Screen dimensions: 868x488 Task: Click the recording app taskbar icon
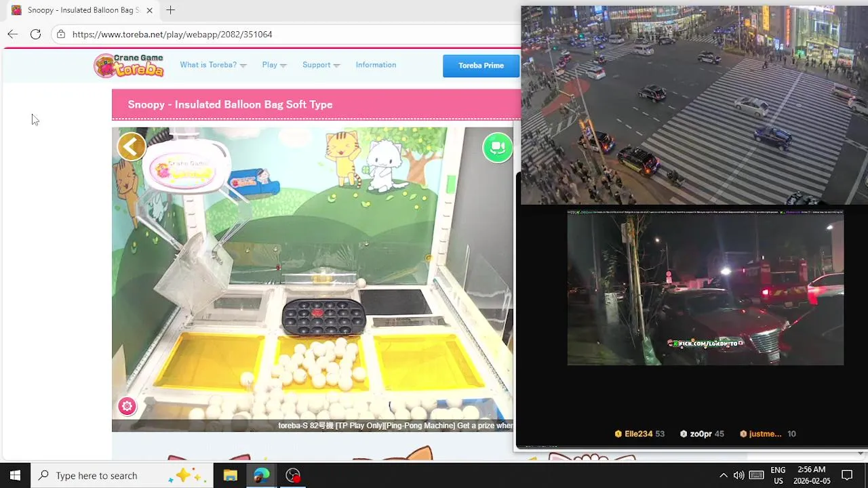coord(293,475)
